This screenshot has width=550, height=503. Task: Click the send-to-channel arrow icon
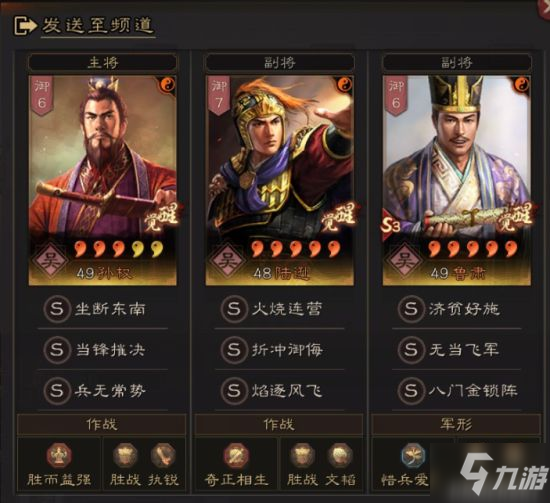pos(24,26)
